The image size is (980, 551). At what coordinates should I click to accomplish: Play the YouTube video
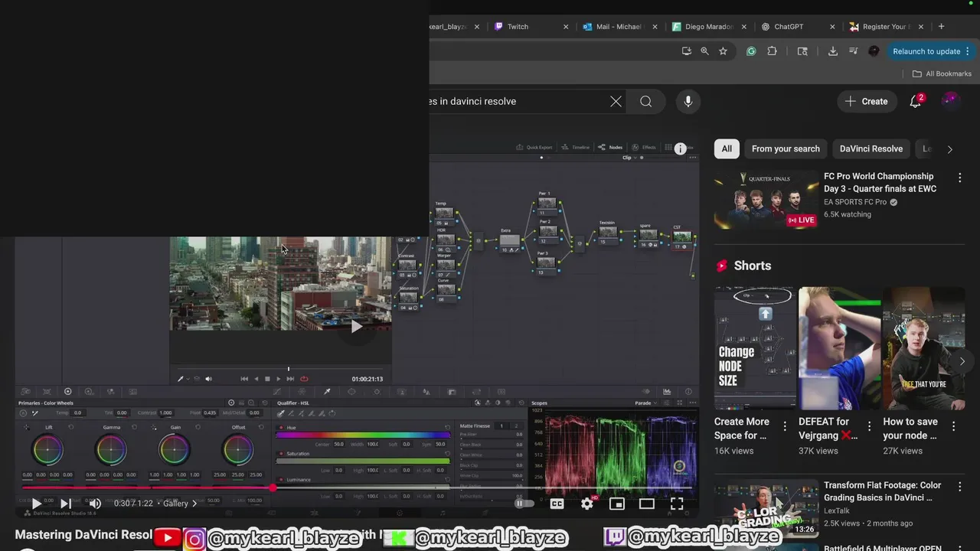[x=36, y=504]
